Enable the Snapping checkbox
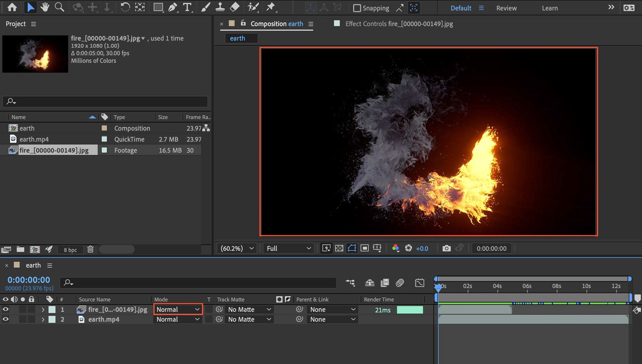 point(357,8)
